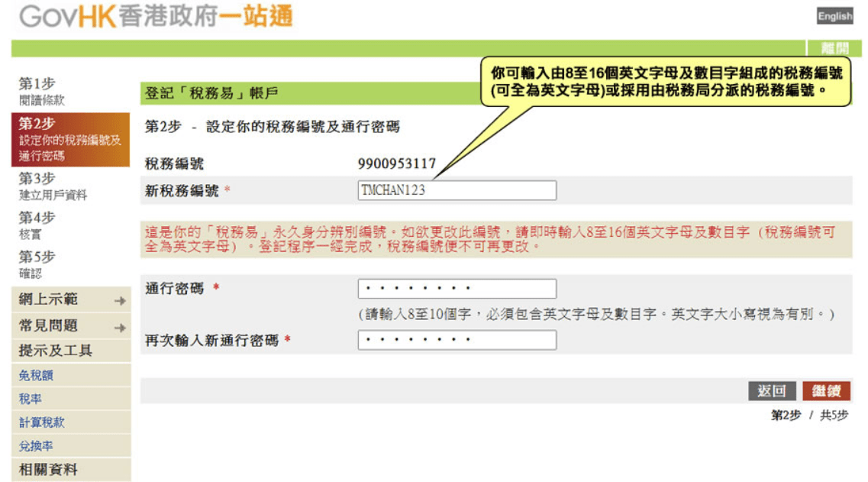Open the 免稅額 link
The height and width of the screenshot is (482, 868).
(x=36, y=376)
